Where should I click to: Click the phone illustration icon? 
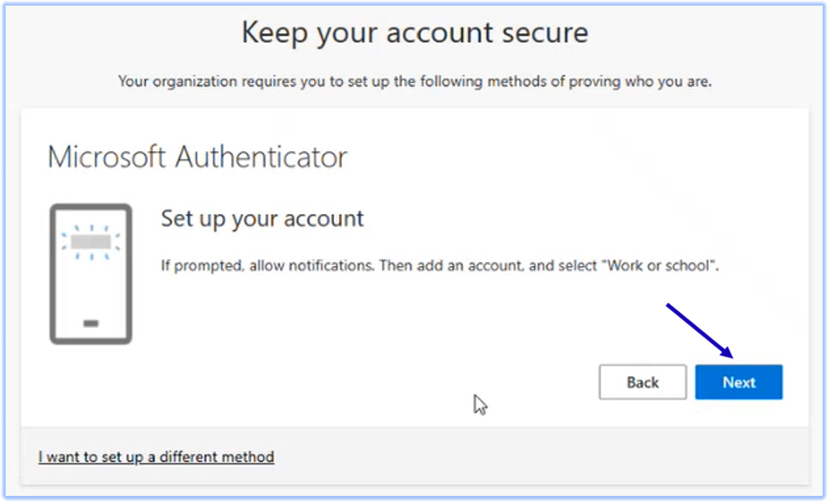point(91,274)
